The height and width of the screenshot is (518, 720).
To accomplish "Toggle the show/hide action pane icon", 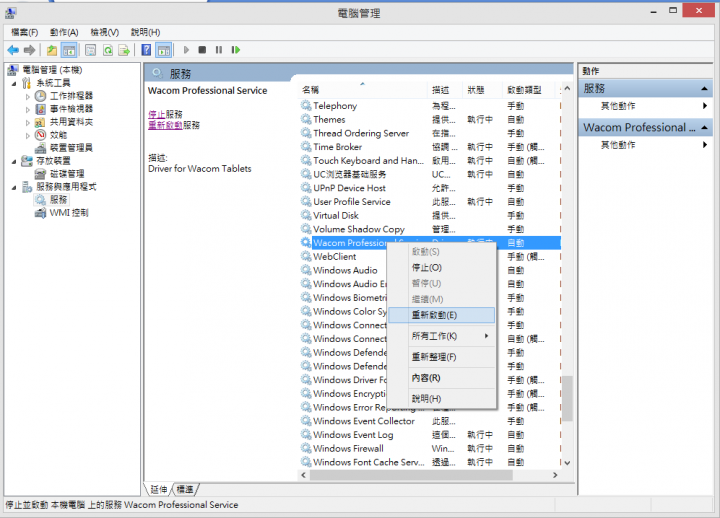I will pyautogui.click(x=163, y=50).
